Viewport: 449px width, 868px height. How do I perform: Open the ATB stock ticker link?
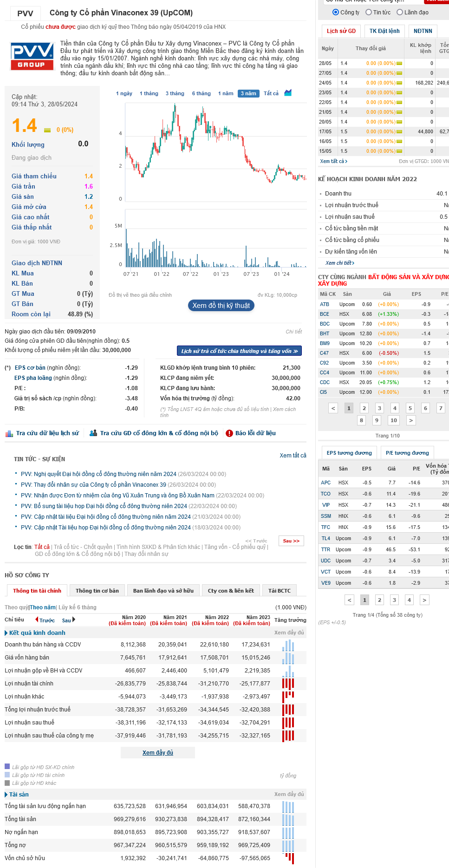click(x=325, y=305)
